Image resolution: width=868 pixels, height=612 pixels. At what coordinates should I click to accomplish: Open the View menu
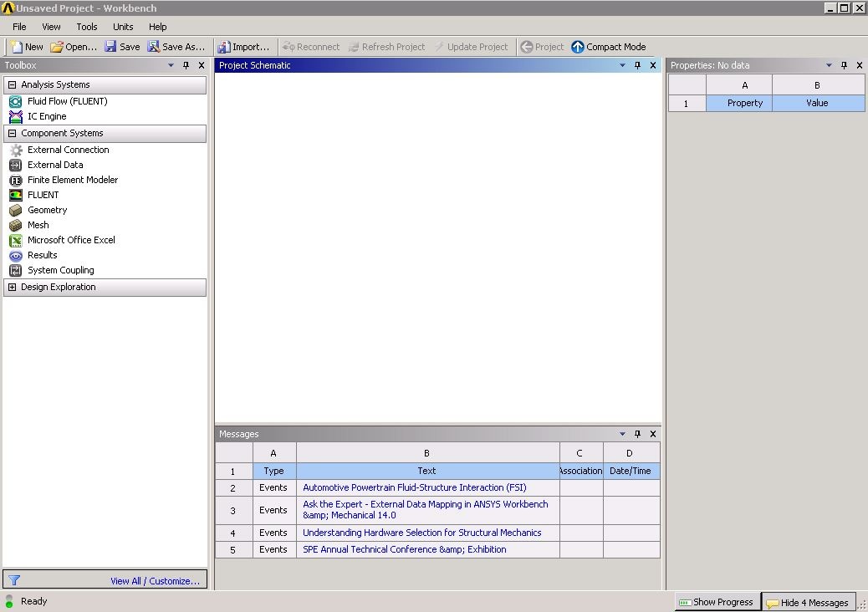tap(51, 27)
